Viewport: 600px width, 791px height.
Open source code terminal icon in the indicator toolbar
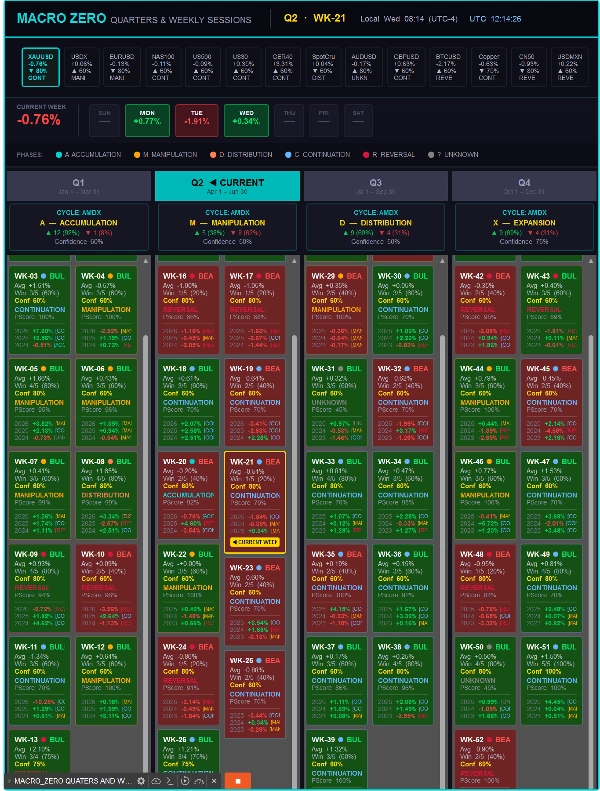tap(170, 780)
